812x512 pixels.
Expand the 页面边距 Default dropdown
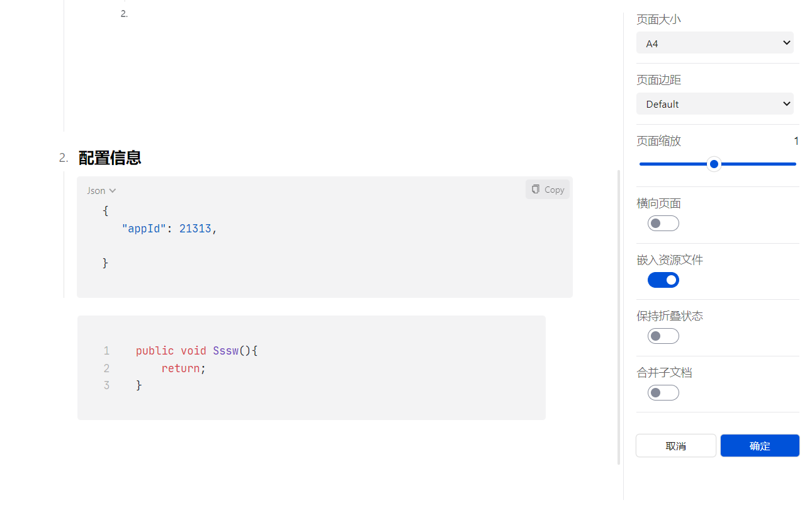click(x=714, y=104)
